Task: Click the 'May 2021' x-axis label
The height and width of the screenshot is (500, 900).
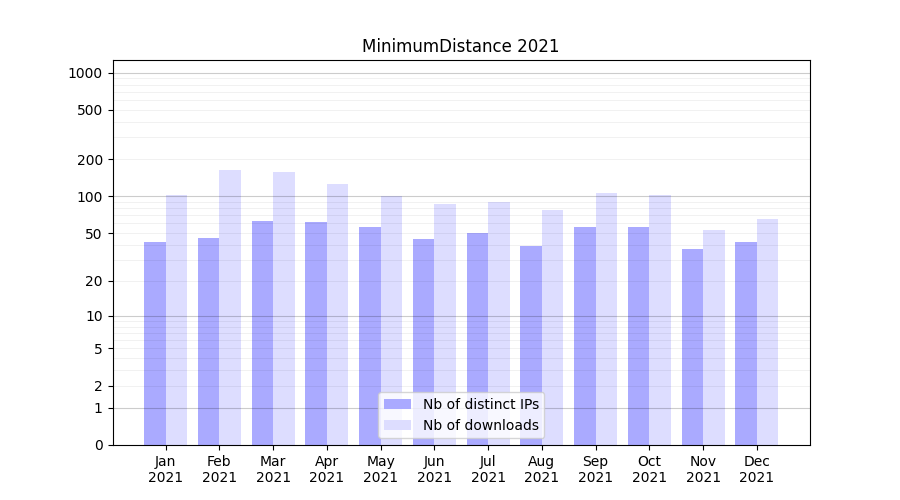Action: [381, 469]
